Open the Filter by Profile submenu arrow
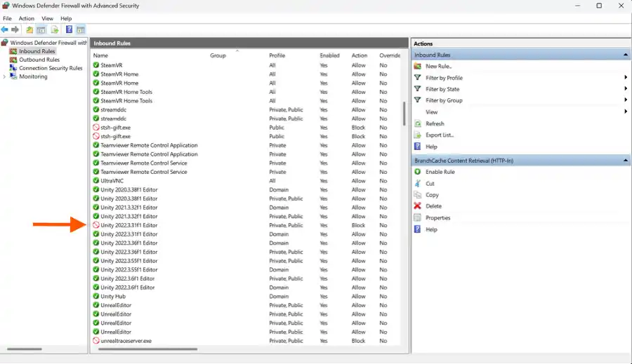This screenshot has height=364, width=632. pyautogui.click(x=626, y=77)
